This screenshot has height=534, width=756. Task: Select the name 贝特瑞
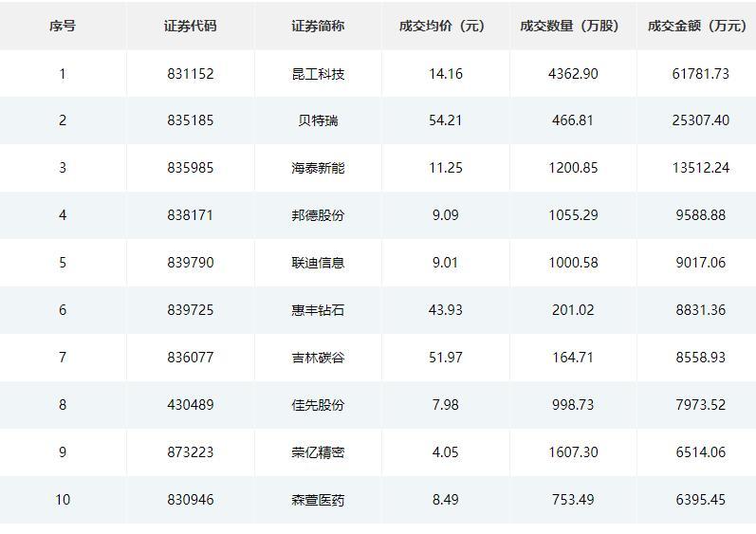[x=318, y=120]
